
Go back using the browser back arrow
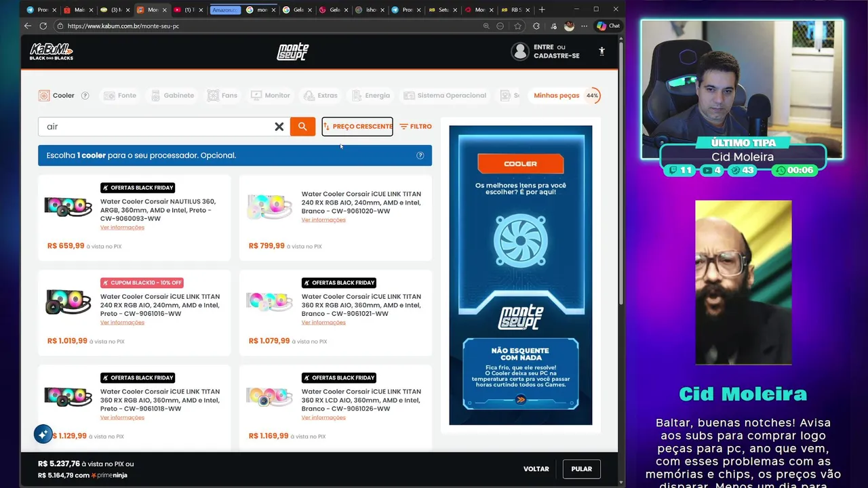click(x=27, y=26)
